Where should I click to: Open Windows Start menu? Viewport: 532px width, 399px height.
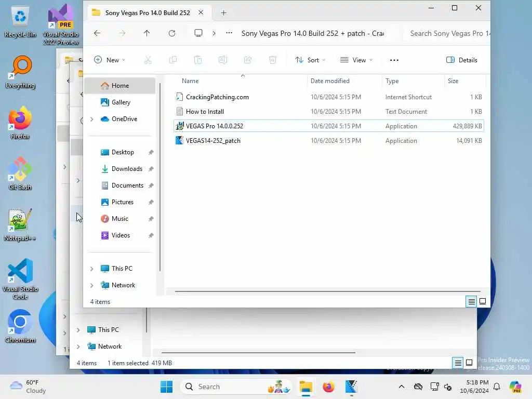pyautogui.click(x=166, y=387)
